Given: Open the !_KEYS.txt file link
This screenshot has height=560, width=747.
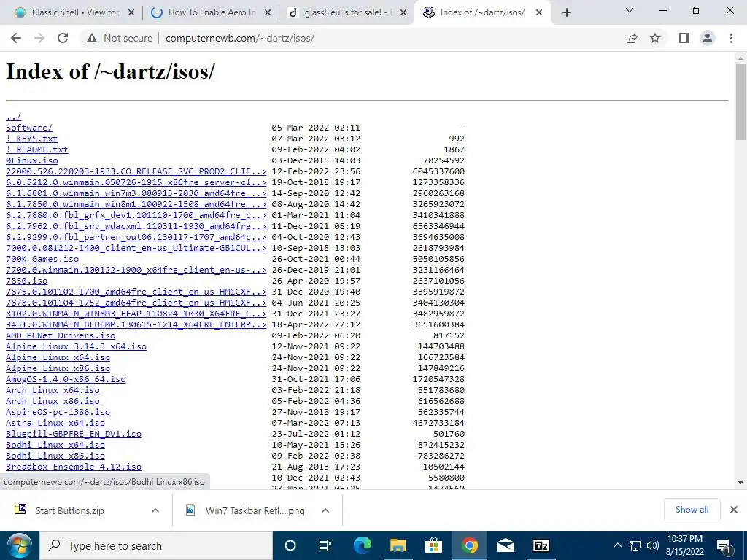Looking at the screenshot, I should click(32, 139).
